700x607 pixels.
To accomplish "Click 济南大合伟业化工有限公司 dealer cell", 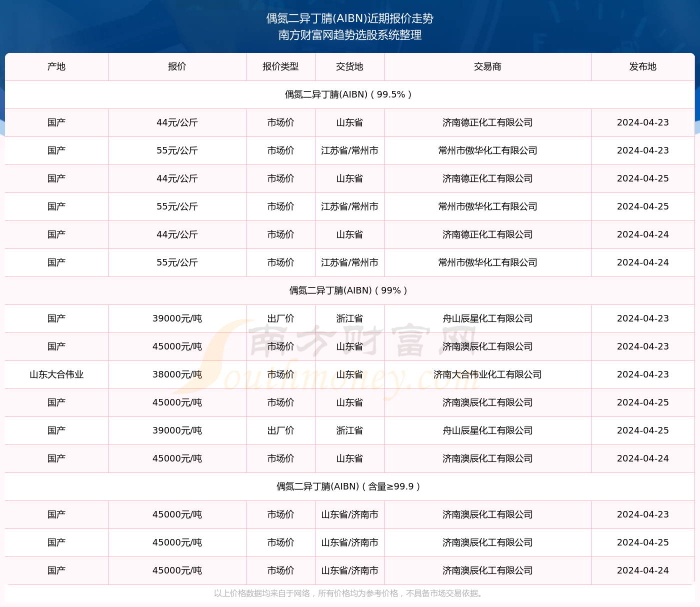I will 487,374.
